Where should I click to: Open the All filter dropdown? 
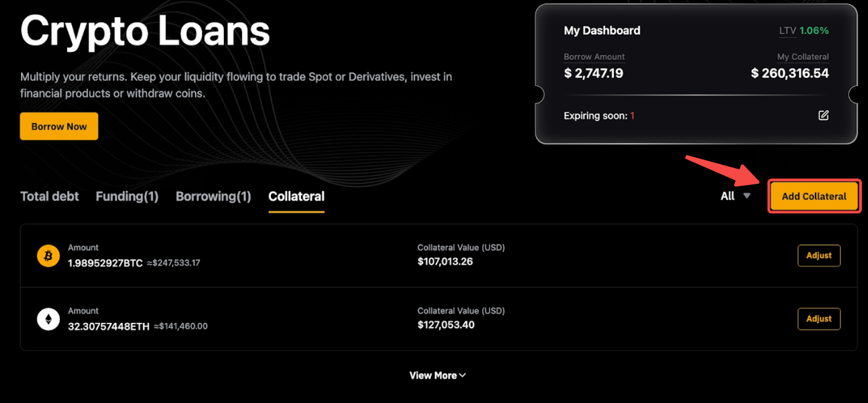(x=735, y=196)
